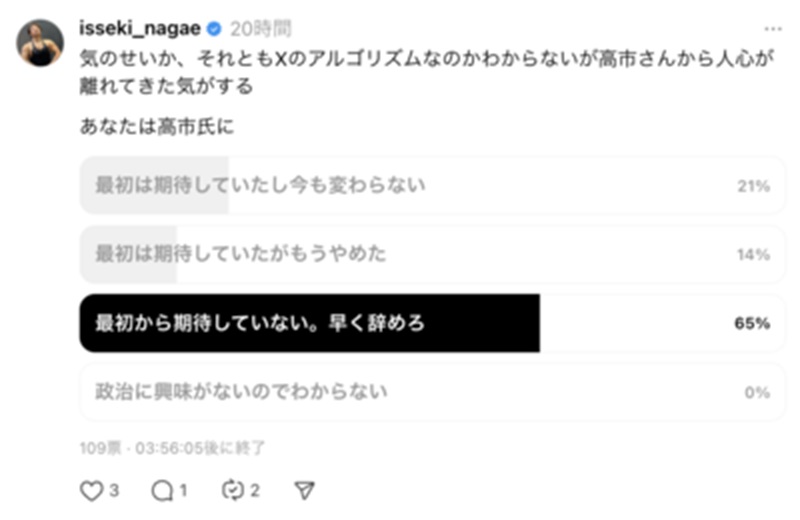The height and width of the screenshot is (520, 800).
Task: Click the like count number 3
Action: click(114, 490)
